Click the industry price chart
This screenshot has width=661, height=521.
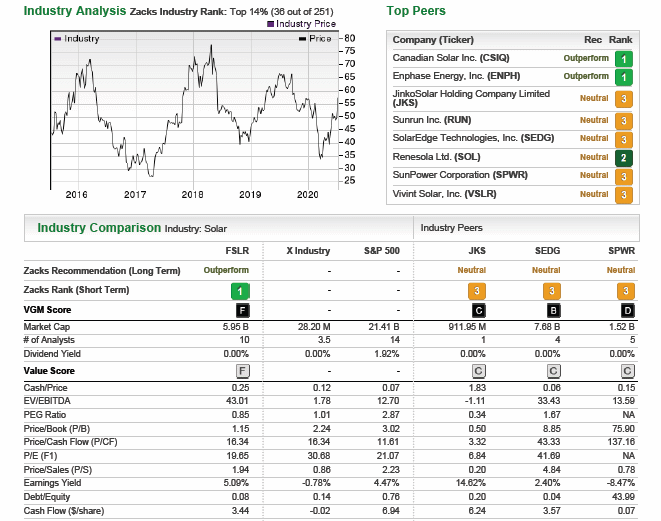coord(194,110)
